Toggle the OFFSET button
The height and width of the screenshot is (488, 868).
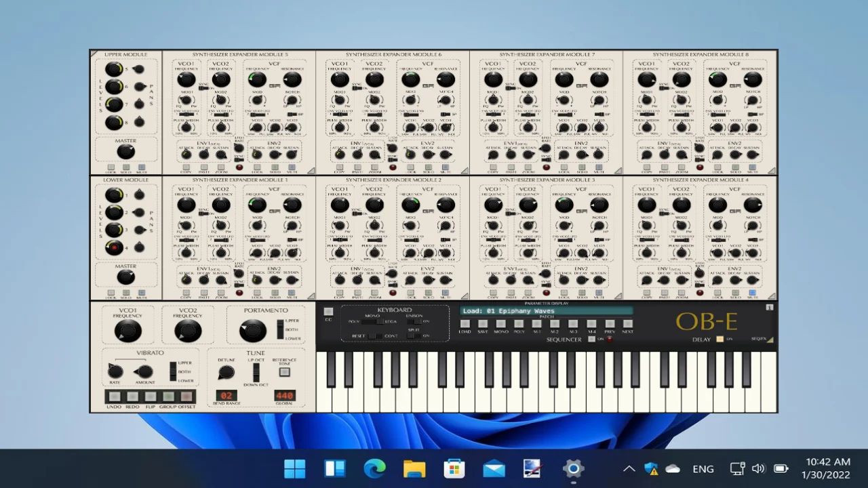pos(186,396)
